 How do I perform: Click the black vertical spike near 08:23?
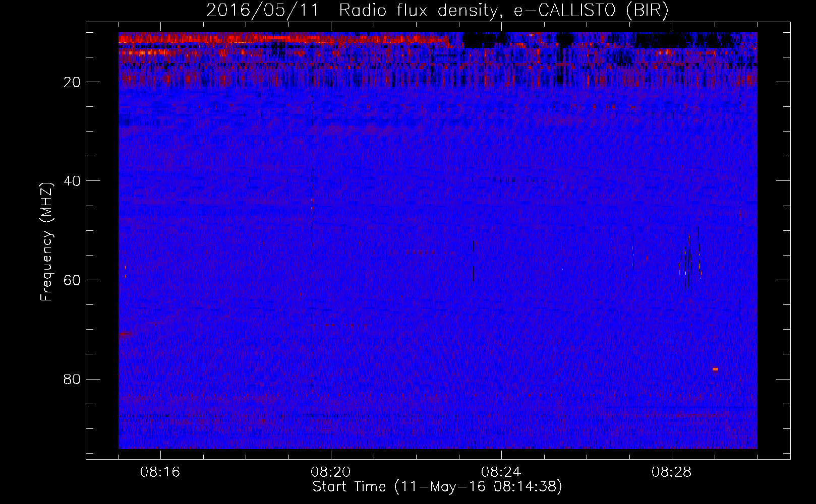point(474,261)
